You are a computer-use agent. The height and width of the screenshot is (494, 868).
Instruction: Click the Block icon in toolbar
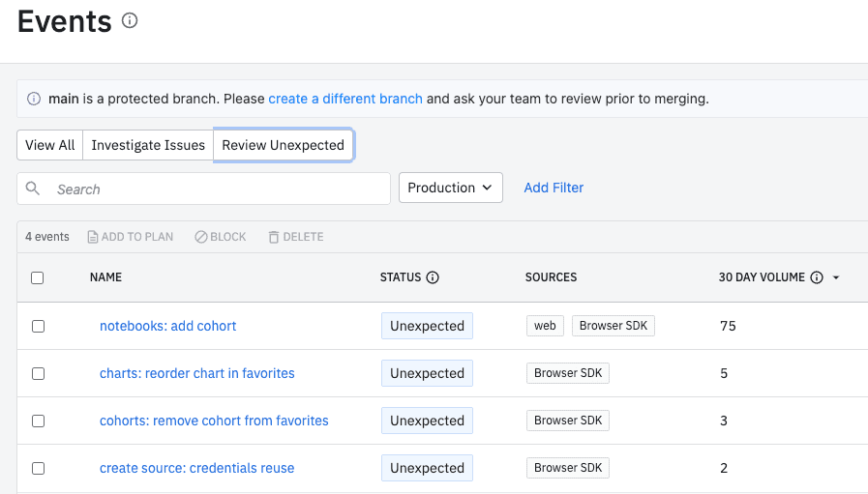[200, 237]
